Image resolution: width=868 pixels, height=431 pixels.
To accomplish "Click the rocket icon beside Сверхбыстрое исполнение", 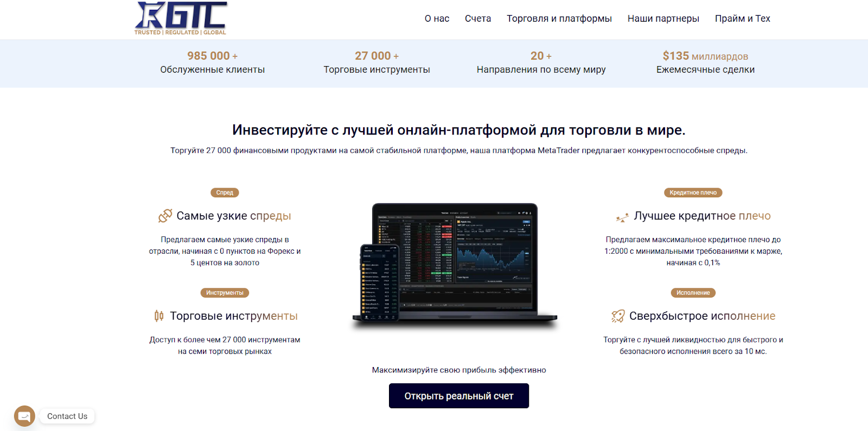I will point(618,316).
